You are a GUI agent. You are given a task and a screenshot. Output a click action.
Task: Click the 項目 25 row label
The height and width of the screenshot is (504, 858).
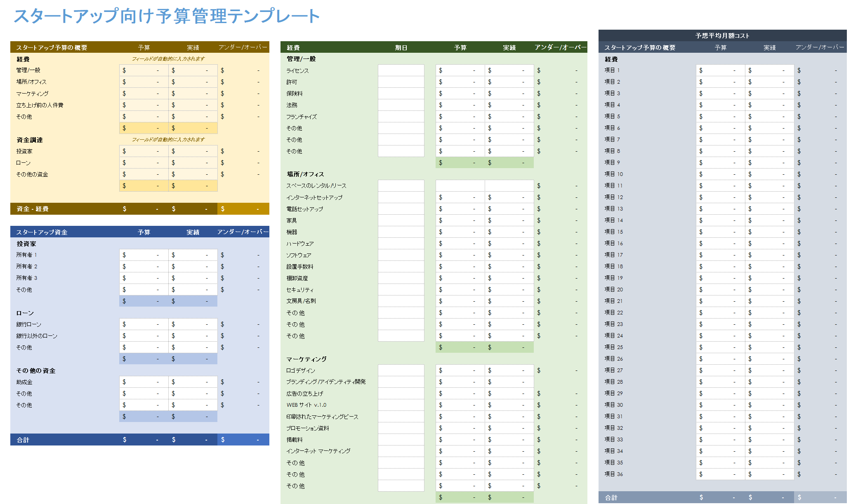[x=614, y=347]
